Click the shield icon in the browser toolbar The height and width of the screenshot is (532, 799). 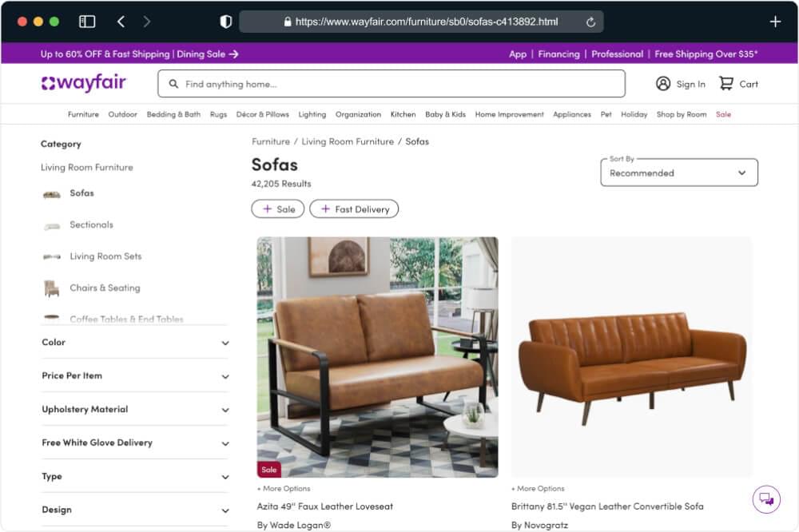[226, 22]
